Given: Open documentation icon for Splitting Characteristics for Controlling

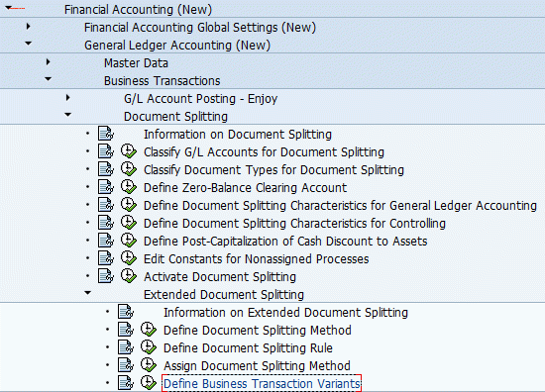Looking at the screenshot, I should pyautogui.click(x=106, y=223).
